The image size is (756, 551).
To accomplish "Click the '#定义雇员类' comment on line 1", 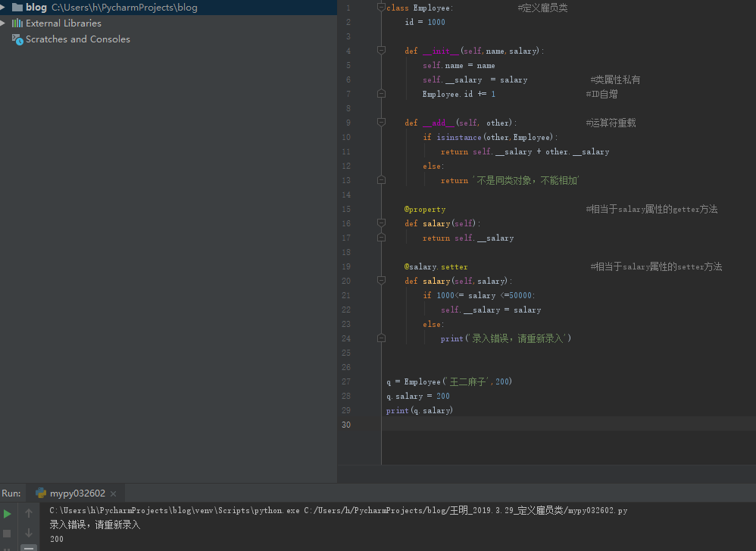I will click(x=542, y=8).
